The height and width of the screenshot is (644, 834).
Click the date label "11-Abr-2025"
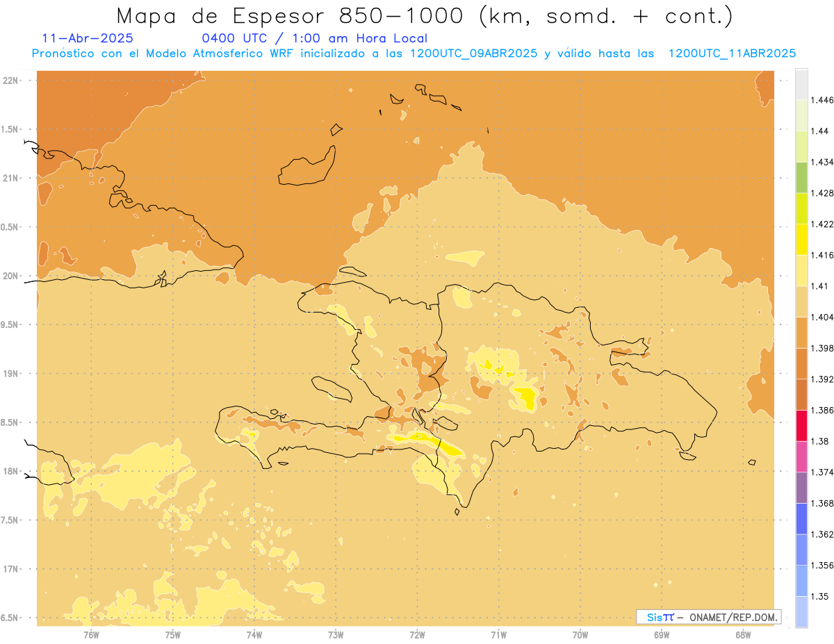coord(88,39)
